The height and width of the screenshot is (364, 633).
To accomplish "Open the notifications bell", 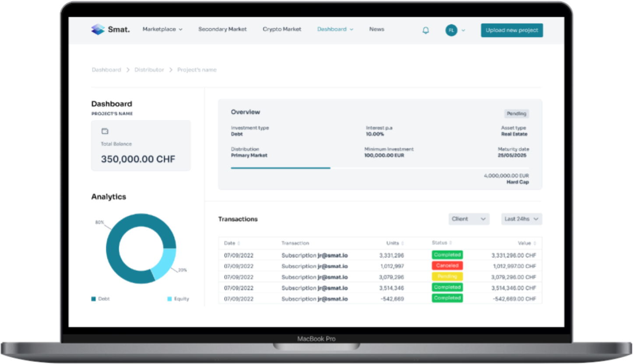I will (x=425, y=30).
